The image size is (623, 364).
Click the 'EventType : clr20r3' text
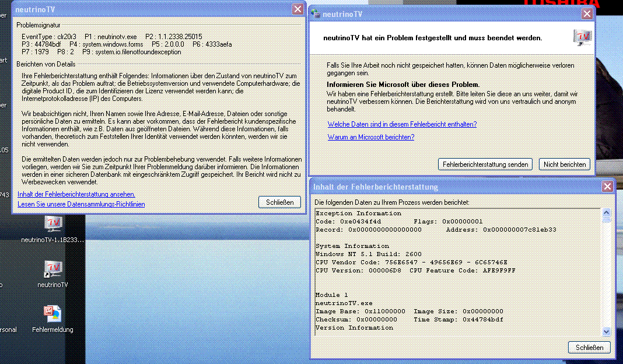pyautogui.click(x=49, y=37)
